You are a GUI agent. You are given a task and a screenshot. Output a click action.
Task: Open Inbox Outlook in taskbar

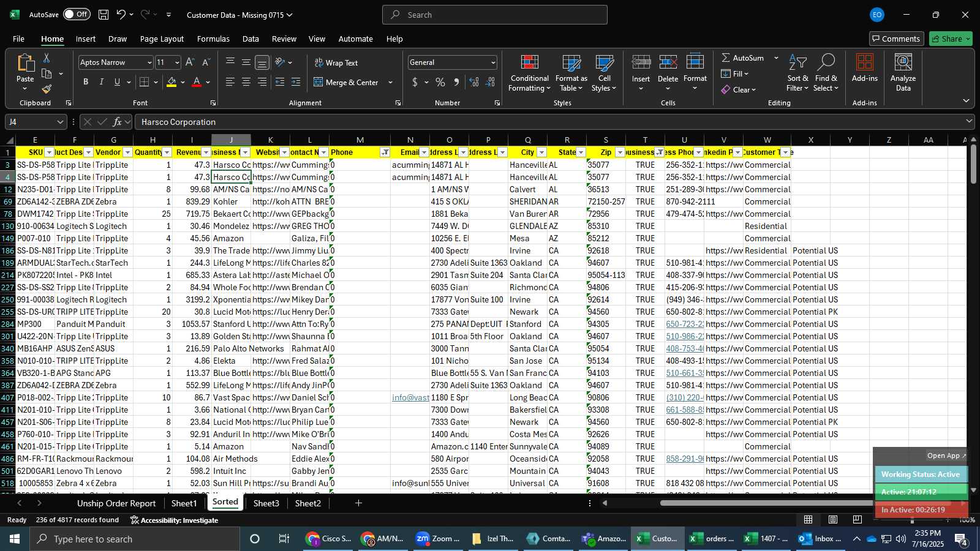(820, 539)
